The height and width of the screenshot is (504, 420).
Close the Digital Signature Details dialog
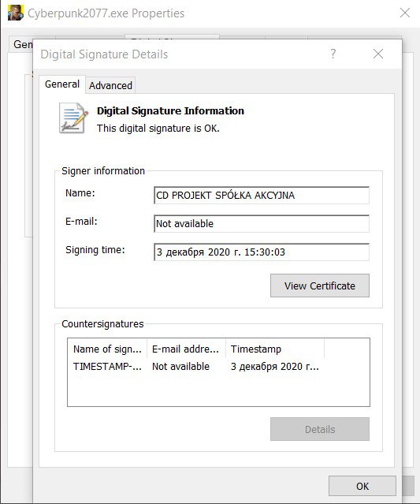coord(378,54)
